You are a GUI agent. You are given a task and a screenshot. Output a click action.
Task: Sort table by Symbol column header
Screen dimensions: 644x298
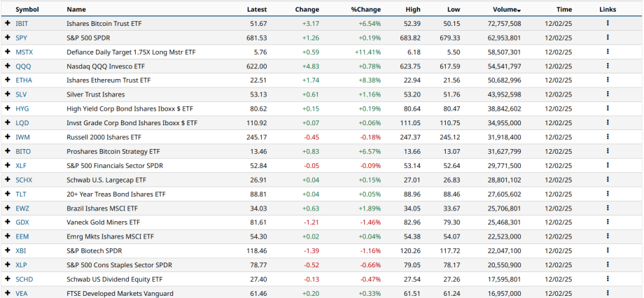[x=27, y=9]
